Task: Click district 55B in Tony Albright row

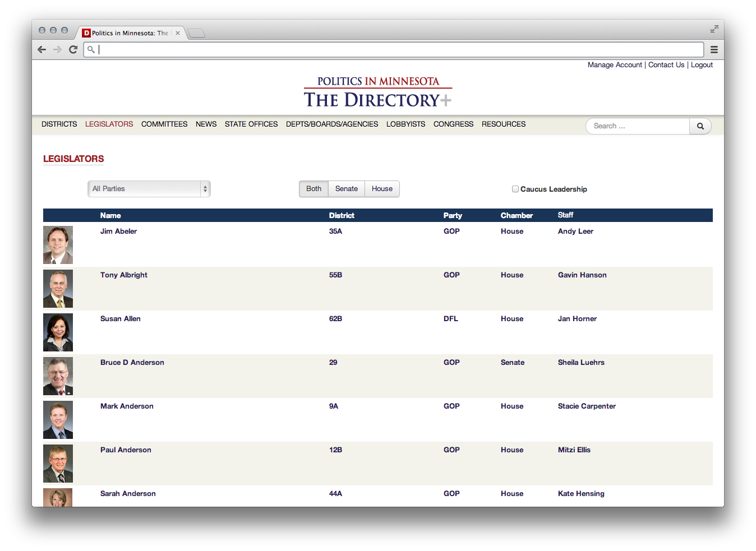Action: pos(335,275)
